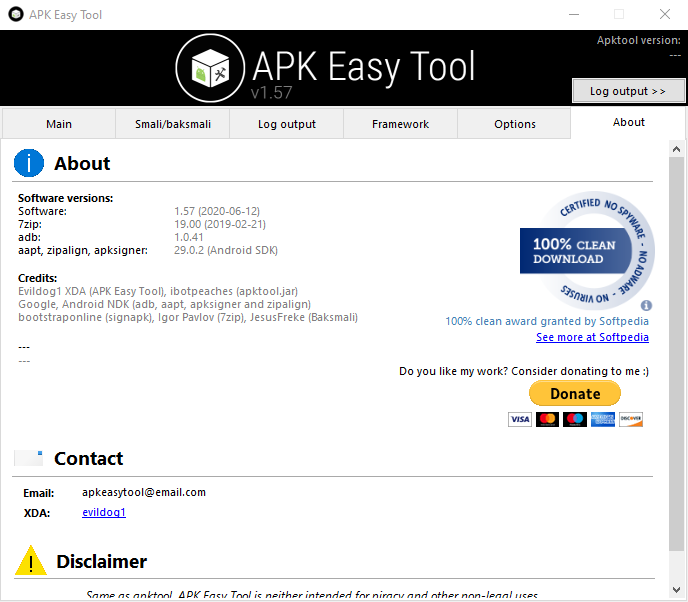688x602 pixels.
Task: Click the scrollbar down arrow
Action: point(676,590)
